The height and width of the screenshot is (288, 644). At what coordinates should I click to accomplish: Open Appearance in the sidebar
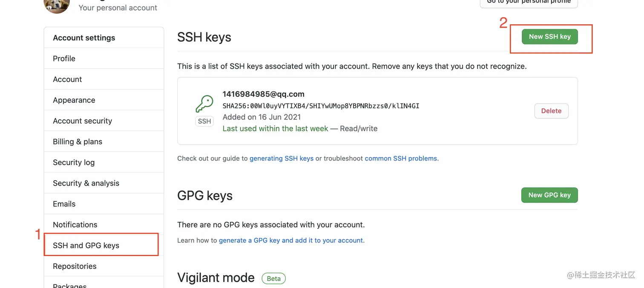point(74,100)
